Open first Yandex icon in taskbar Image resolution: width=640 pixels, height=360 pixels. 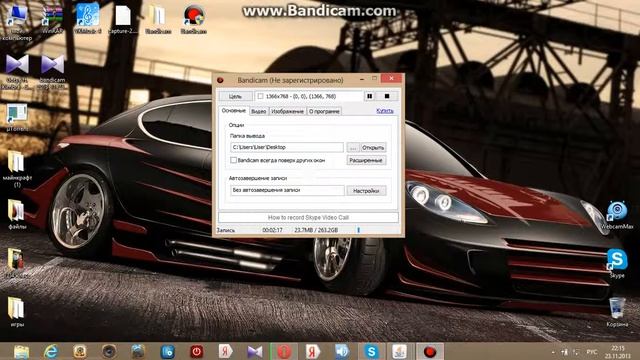click(x=225, y=351)
